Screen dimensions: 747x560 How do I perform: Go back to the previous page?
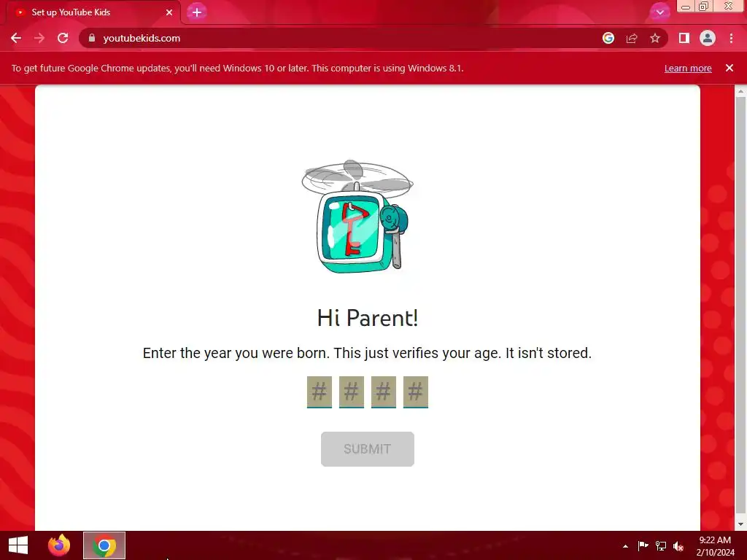(x=16, y=38)
